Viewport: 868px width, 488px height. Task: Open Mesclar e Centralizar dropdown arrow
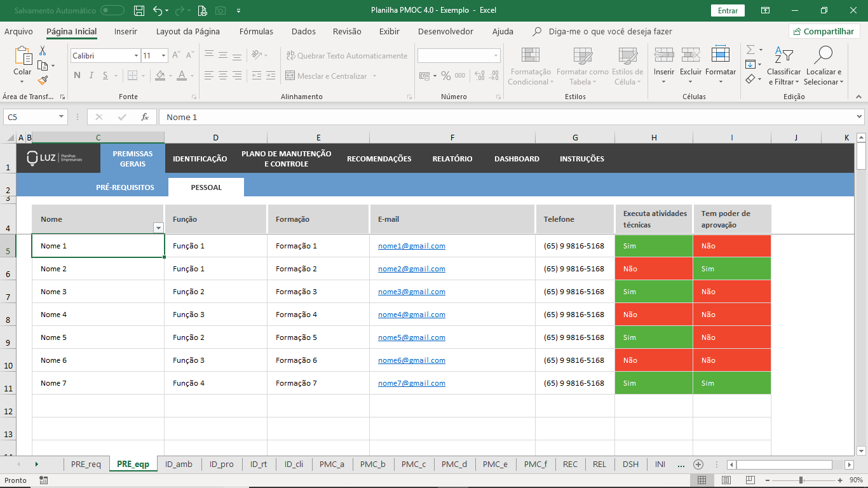pyautogui.click(x=374, y=76)
